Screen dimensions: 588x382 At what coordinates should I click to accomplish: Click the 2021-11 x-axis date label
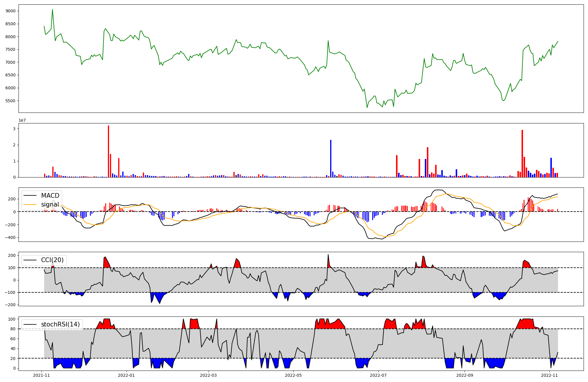coord(41,375)
